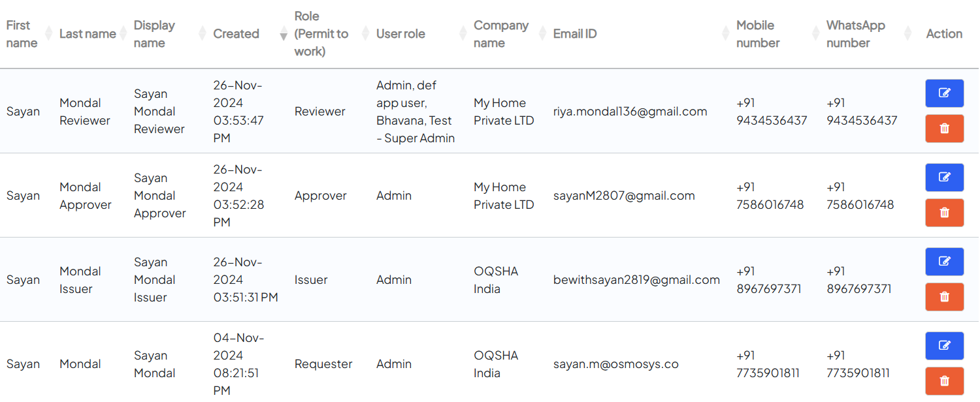The width and height of the screenshot is (980, 402).
Task: Sort table by Display name column
Action: [154, 34]
